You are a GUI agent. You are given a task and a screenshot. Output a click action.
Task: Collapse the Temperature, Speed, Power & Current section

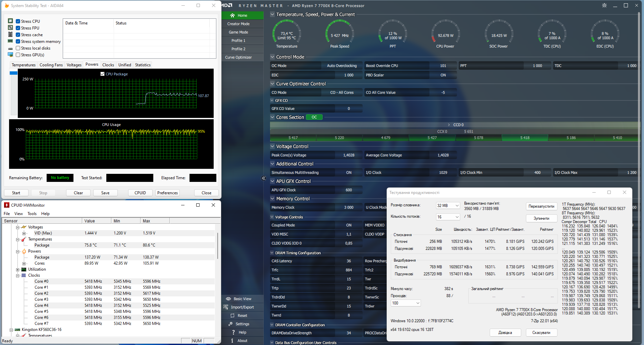pyautogui.click(x=272, y=14)
